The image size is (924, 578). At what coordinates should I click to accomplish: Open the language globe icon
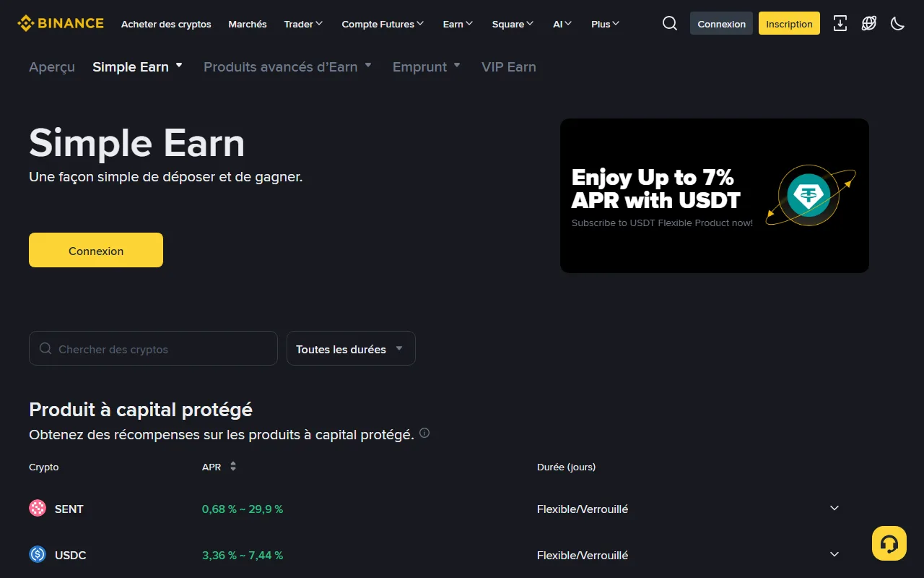pos(869,23)
